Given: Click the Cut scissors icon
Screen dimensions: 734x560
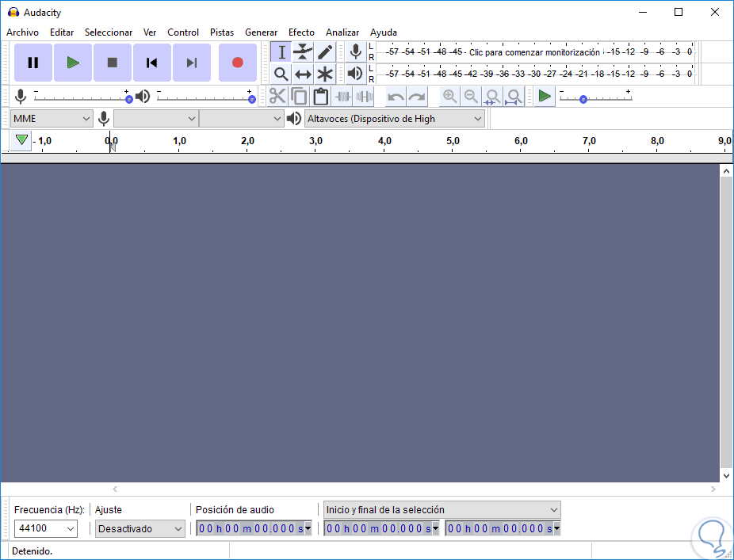Looking at the screenshot, I should tap(277, 97).
